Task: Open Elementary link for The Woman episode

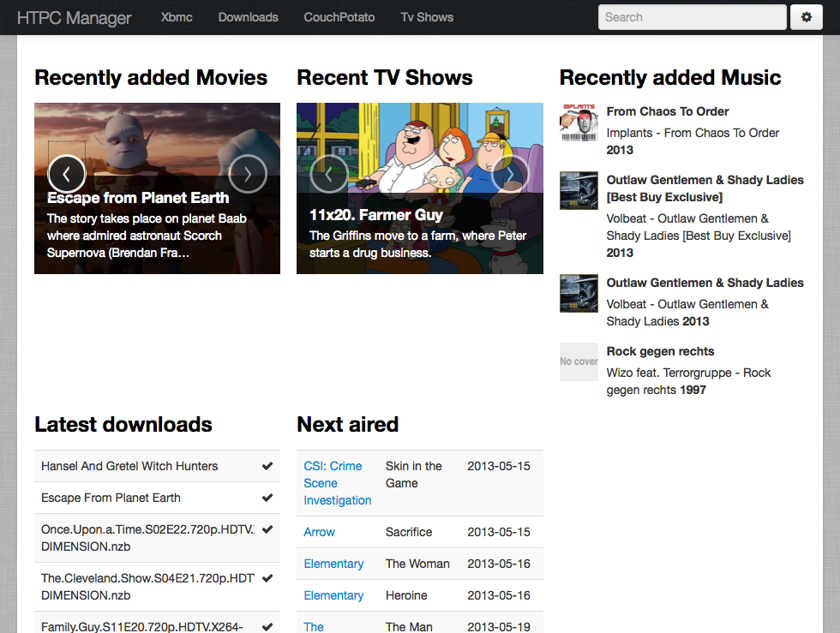Action: click(x=333, y=564)
